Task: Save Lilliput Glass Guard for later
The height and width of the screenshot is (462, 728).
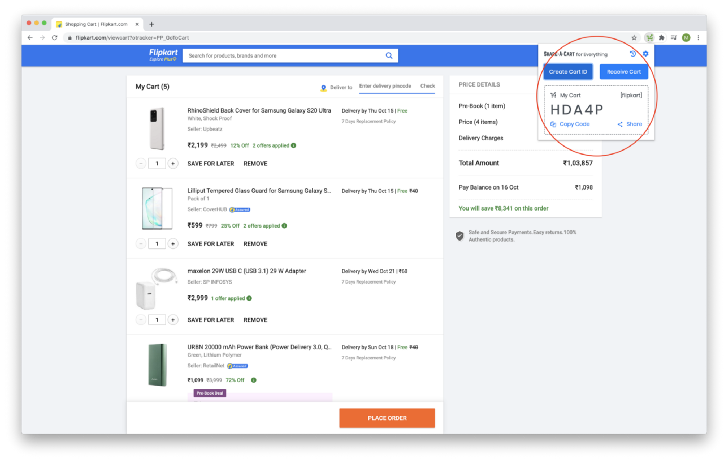Action: tap(211, 244)
